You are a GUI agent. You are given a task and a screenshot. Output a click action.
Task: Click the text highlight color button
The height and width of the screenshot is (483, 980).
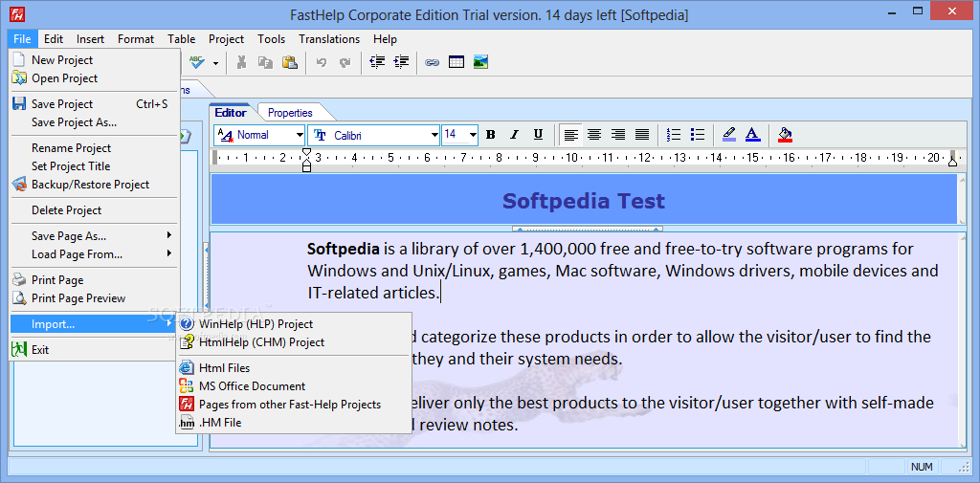(728, 134)
